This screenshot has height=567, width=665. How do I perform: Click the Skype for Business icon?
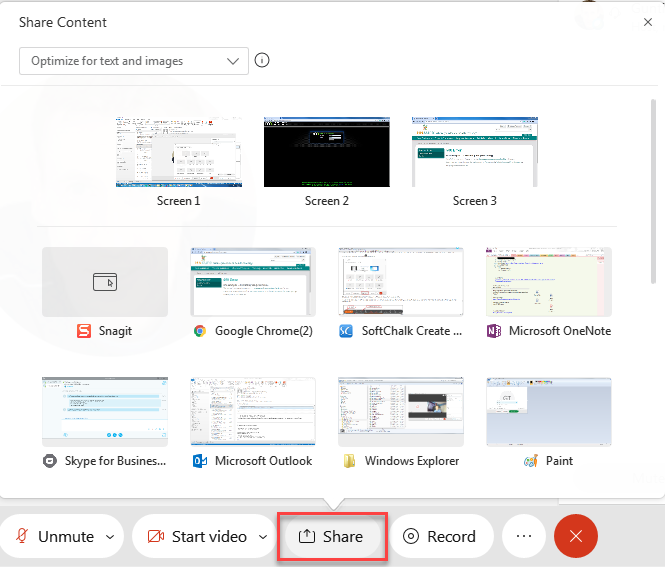[50, 461]
